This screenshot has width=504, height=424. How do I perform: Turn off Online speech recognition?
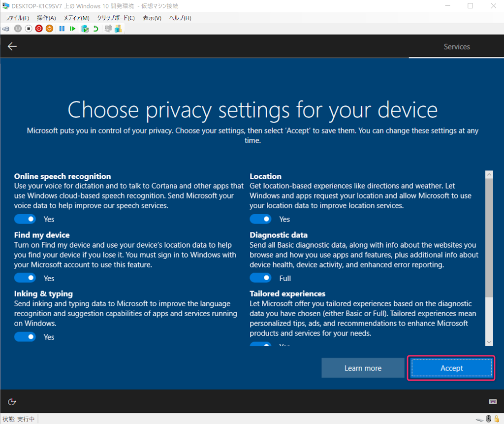pyautogui.click(x=25, y=219)
